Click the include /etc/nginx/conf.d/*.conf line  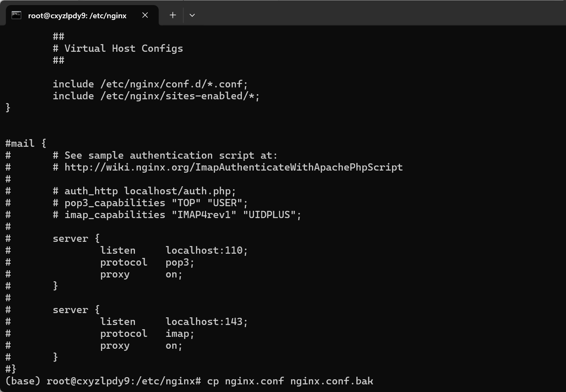[x=150, y=84]
